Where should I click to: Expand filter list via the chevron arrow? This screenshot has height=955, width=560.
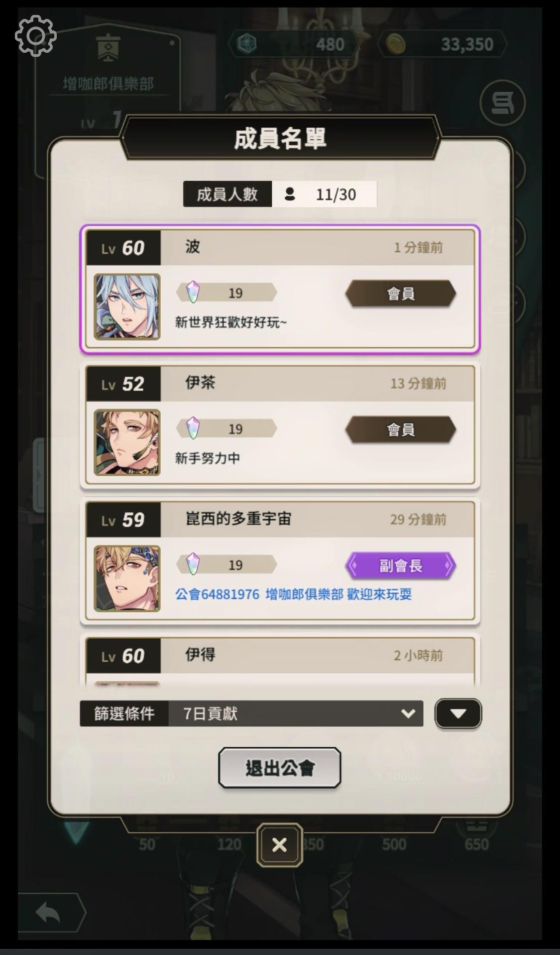pyautogui.click(x=408, y=713)
